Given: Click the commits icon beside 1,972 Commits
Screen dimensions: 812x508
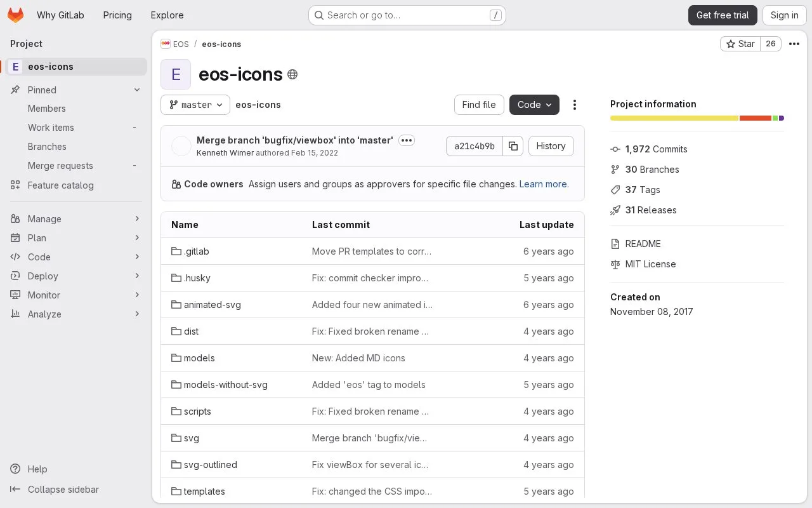Looking at the screenshot, I should (x=615, y=149).
